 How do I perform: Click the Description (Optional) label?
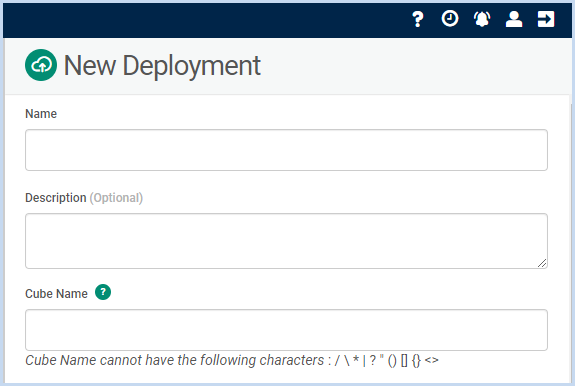coord(84,198)
